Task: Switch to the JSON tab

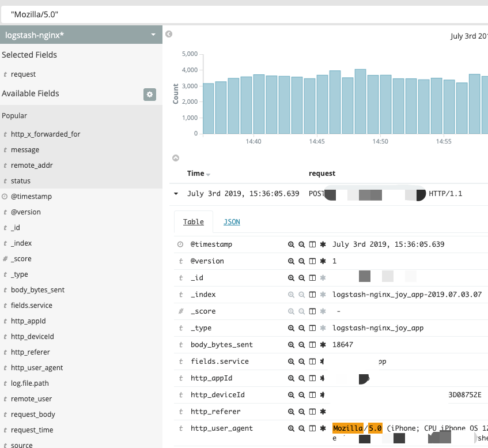Action: tap(232, 222)
